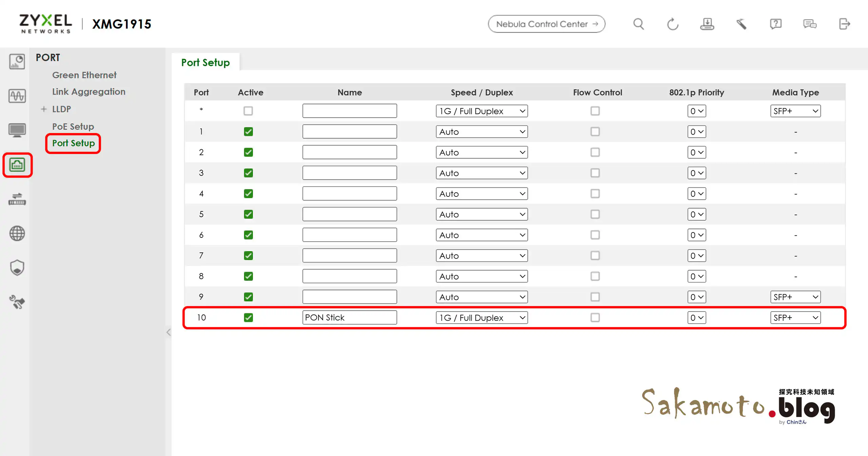Image resolution: width=868 pixels, height=456 pixels.
Task: Open PoE Setup menu item
Action: [x=73, y=127]
